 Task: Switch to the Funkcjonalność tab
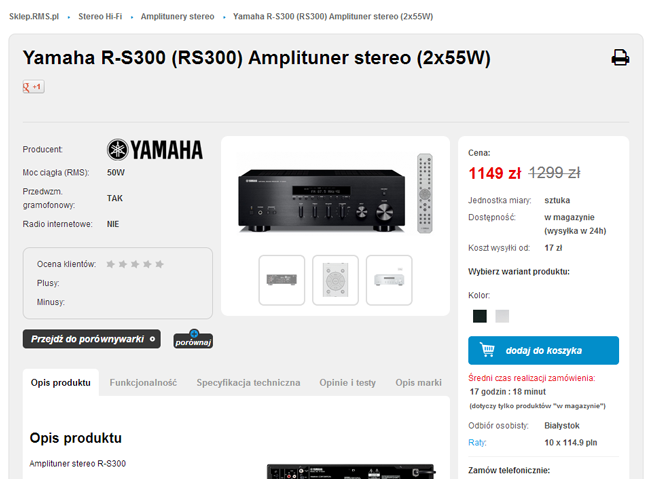point(143,383)
